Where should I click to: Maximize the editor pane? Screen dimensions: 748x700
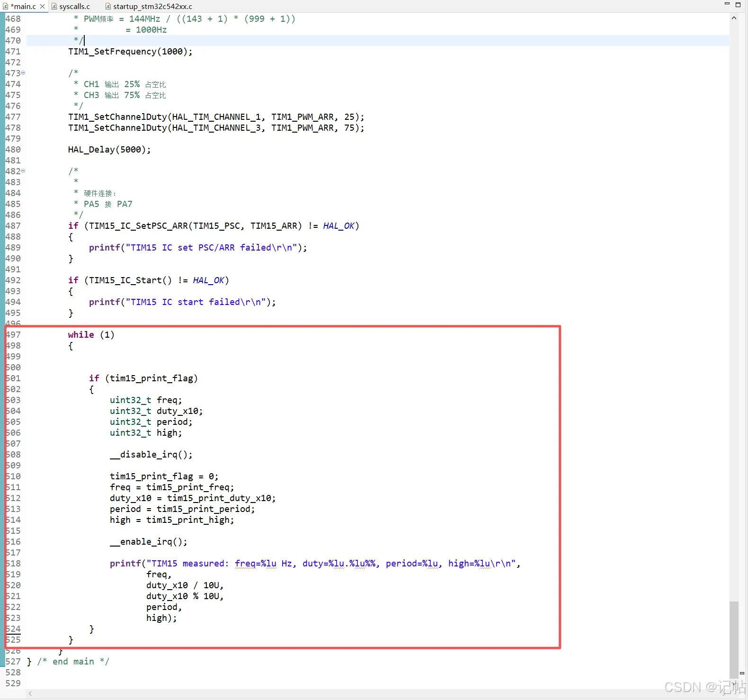738,4
